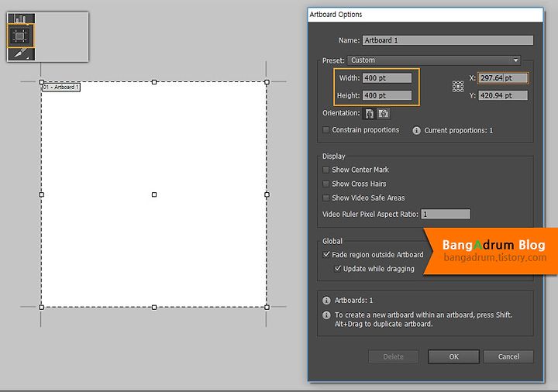This screenshot has height=392, width=558.
Task: Enable Show Video Safe Areas
Action: (325, 198)
